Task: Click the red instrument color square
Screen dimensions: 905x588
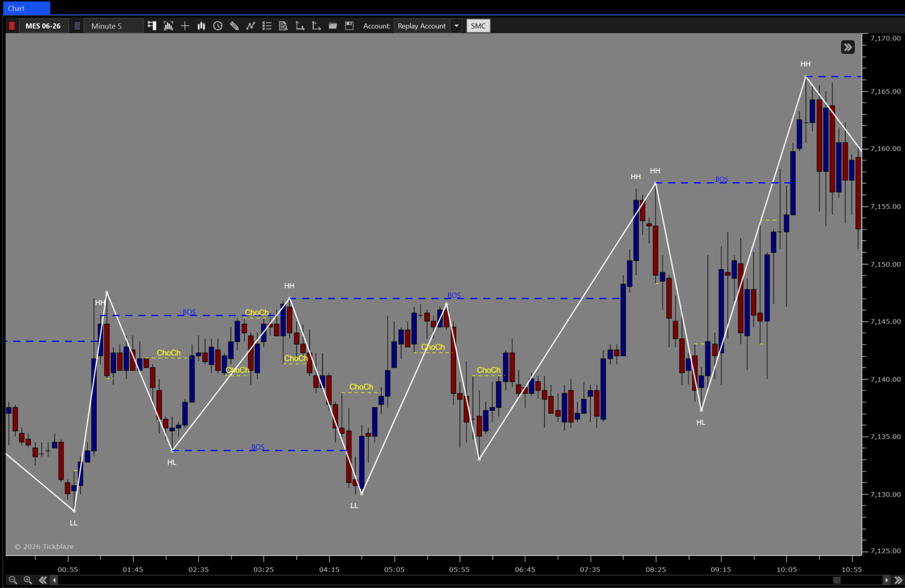Action: point(12,26)
